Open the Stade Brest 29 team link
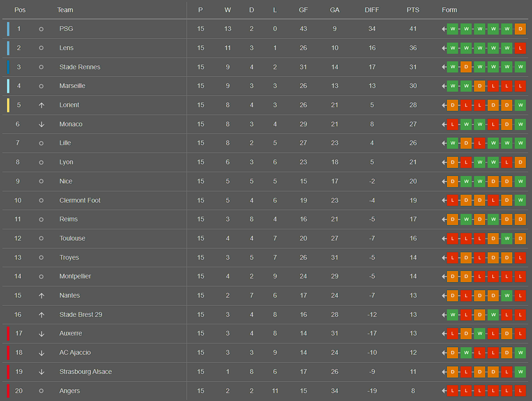The image size is (532, 401). coord(80,314)
